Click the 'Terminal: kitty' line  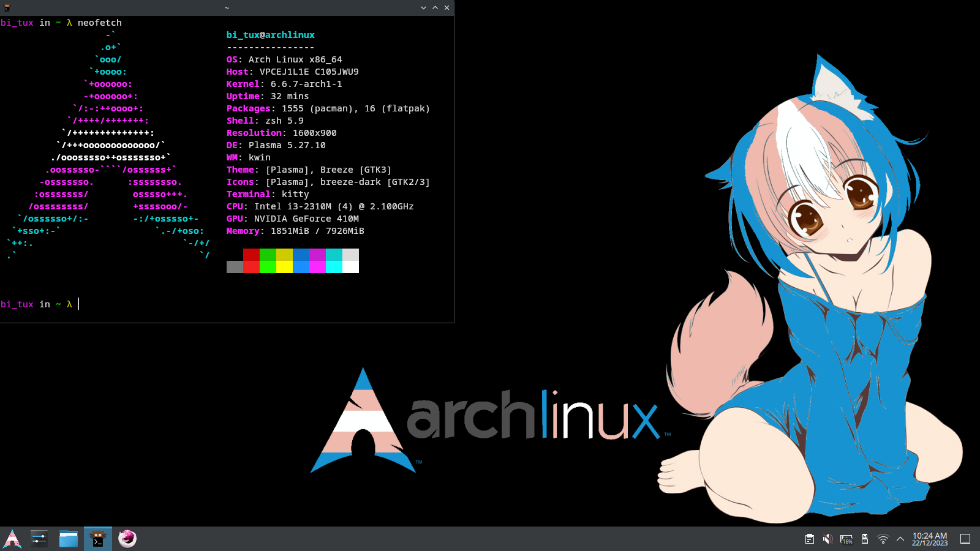pos(268,194)
